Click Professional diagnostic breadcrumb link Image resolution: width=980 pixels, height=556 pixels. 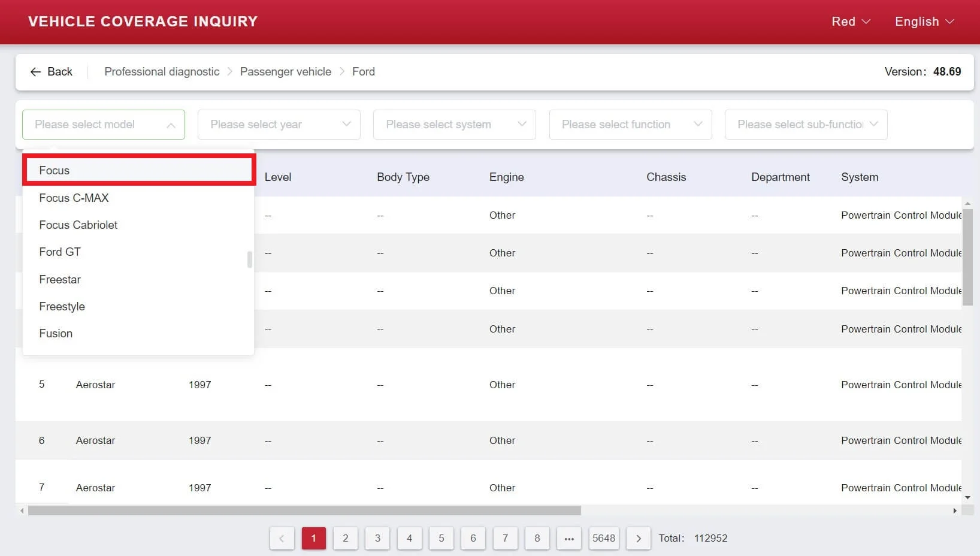pyautogui.click(x=162, y=72)
